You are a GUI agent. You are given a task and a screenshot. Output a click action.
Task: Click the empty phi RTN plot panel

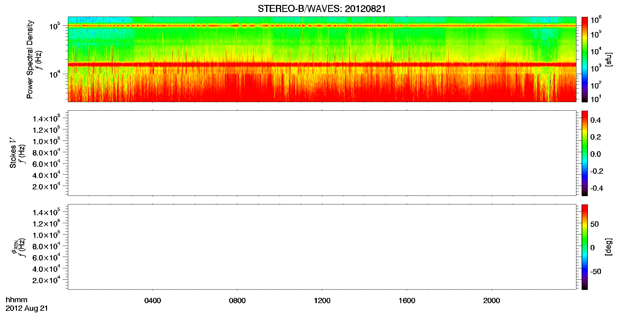pos(322,247)
